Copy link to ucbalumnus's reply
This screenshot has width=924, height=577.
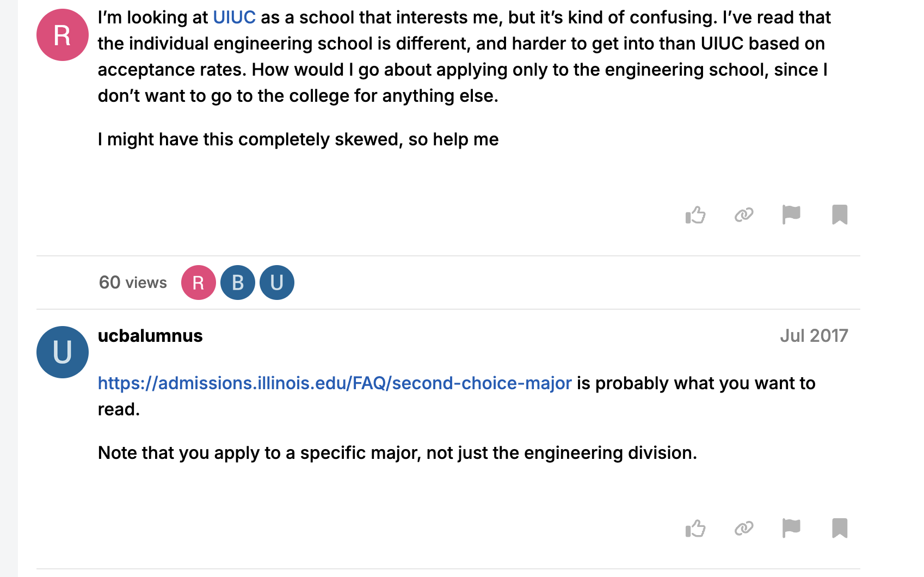pyautogui.click(x=743, y=529)
